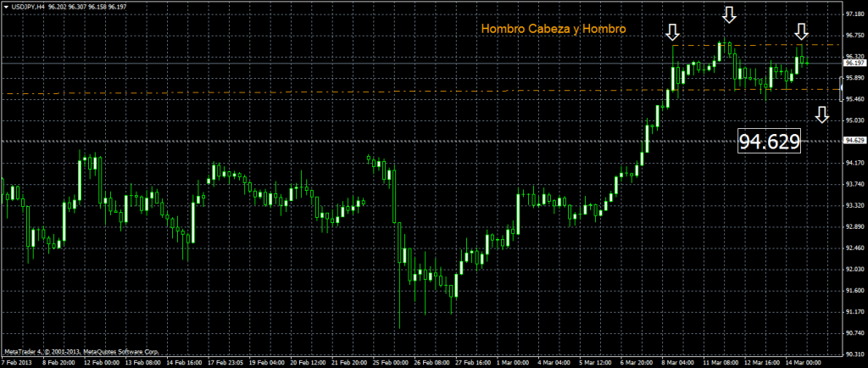Viewport: 868px width, 368px height.
Task: Click the 97.180 price scale label
Action: tap(854, 14)
